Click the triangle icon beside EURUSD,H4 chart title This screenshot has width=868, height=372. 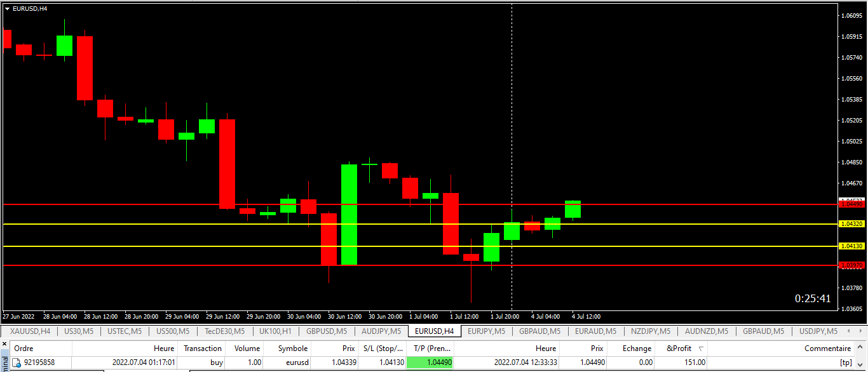pyautogui.click(x=7, y=8)
